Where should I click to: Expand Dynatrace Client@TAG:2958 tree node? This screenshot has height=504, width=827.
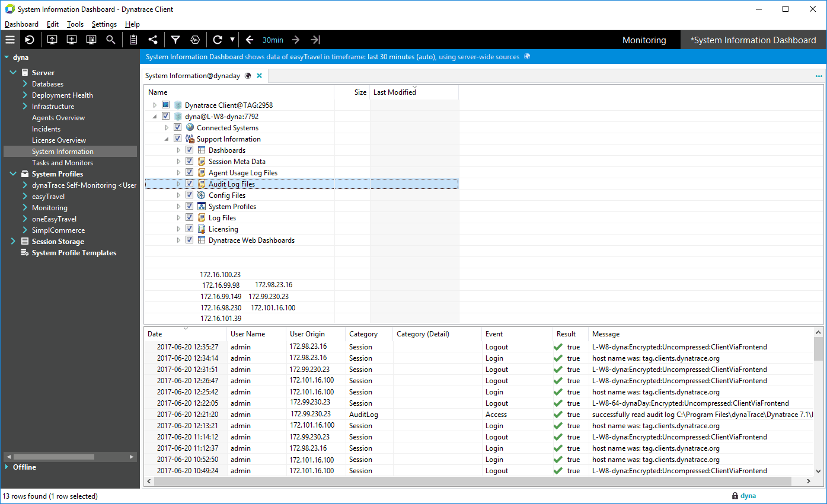155,105
